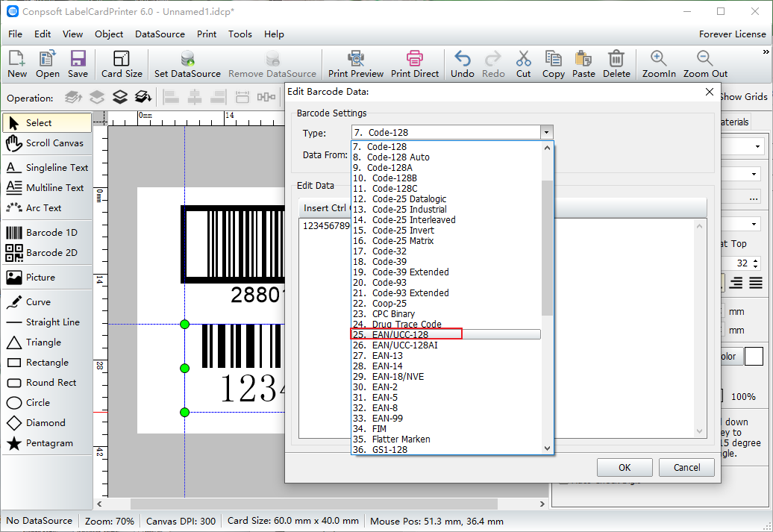Save the label using the Save icon
This screenshot has height=532, width=773.
pos(78,64)
